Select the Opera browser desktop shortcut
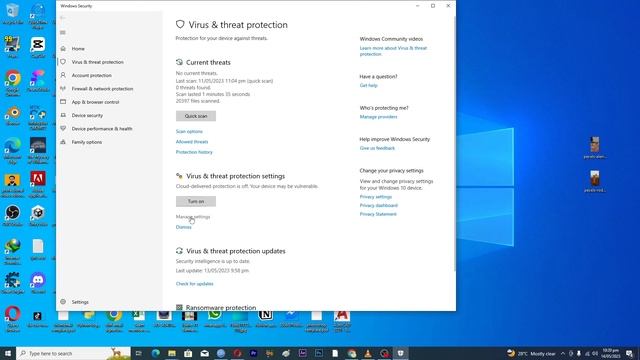The height and width of the screenshot is (360, 640). (13, 319)
